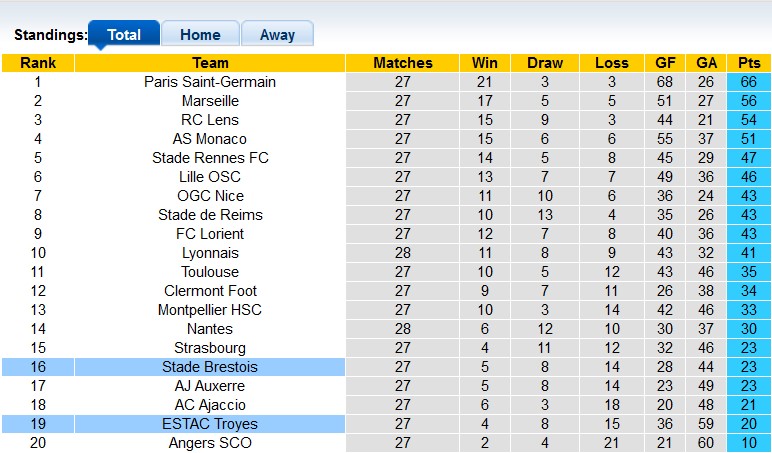The width and height of the screenshot is (772, 453).
Task: Click the Loss column header
Action: click(x=611, y=63)
